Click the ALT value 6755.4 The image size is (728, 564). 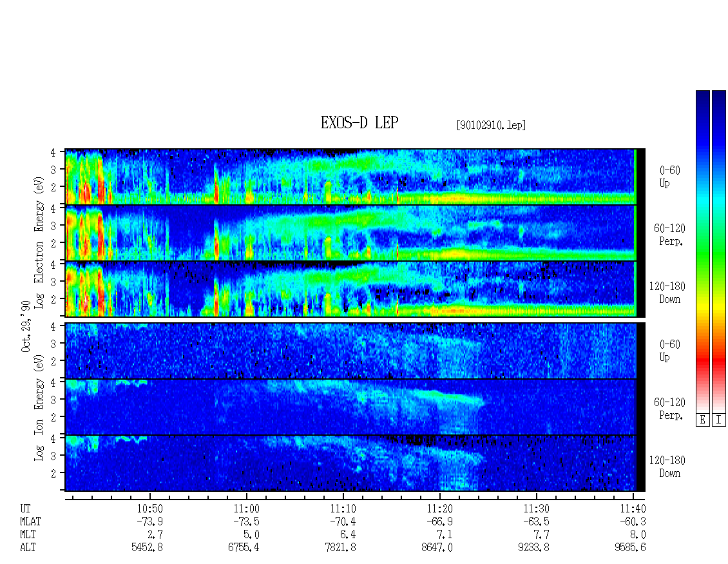pyautogui.click(x=244, y=548)
